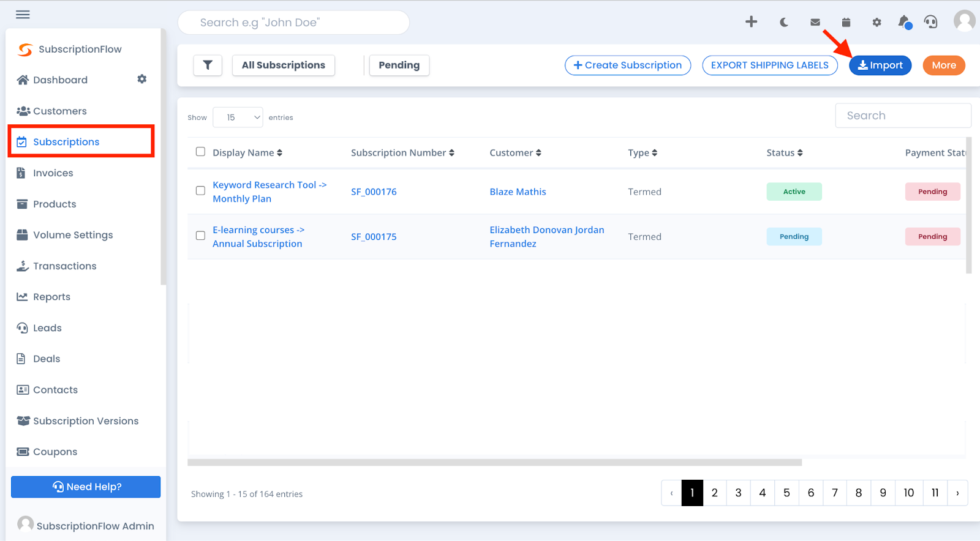
Task: Select all rows header checkbox
Action: coord(200,152)
